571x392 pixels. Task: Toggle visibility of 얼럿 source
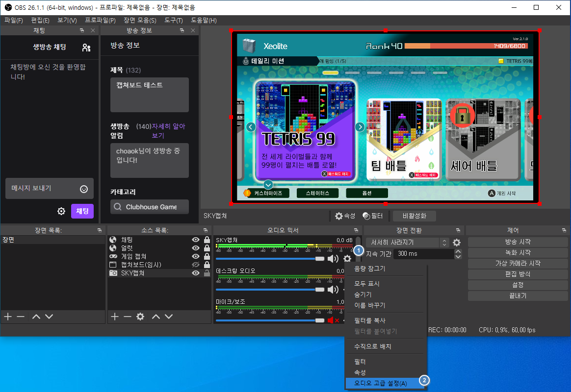coord(196,248)
